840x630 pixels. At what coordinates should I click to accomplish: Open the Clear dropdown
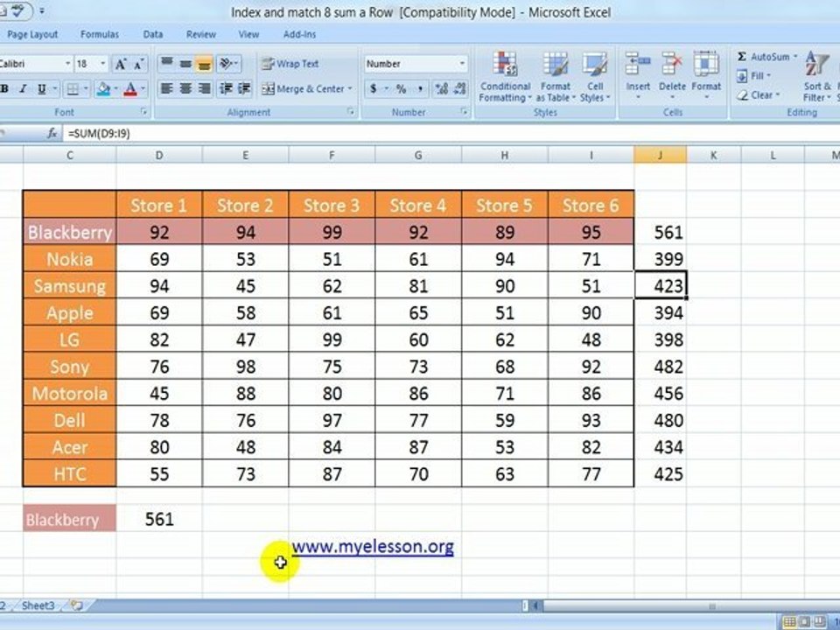click(758, 95)
